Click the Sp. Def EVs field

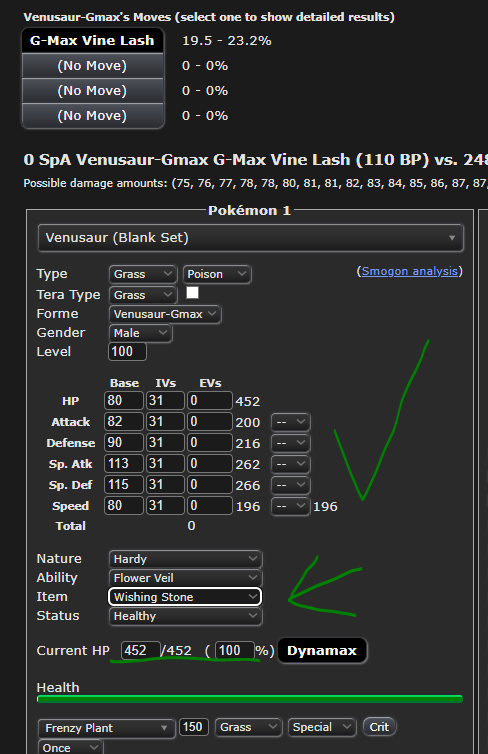(x=210, y=485)
